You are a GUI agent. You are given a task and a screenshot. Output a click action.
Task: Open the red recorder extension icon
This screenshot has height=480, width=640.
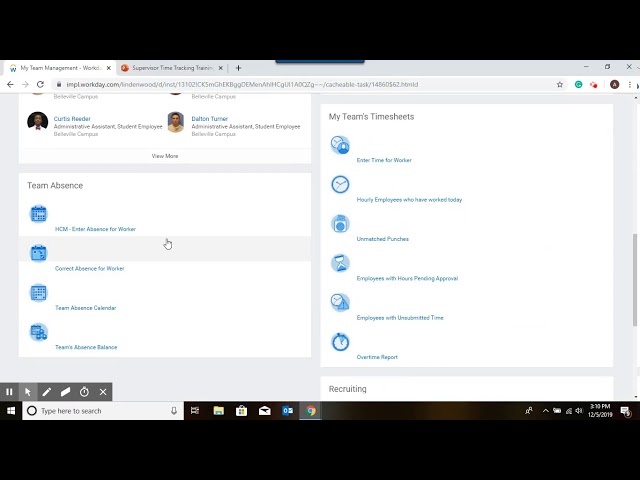593,84
